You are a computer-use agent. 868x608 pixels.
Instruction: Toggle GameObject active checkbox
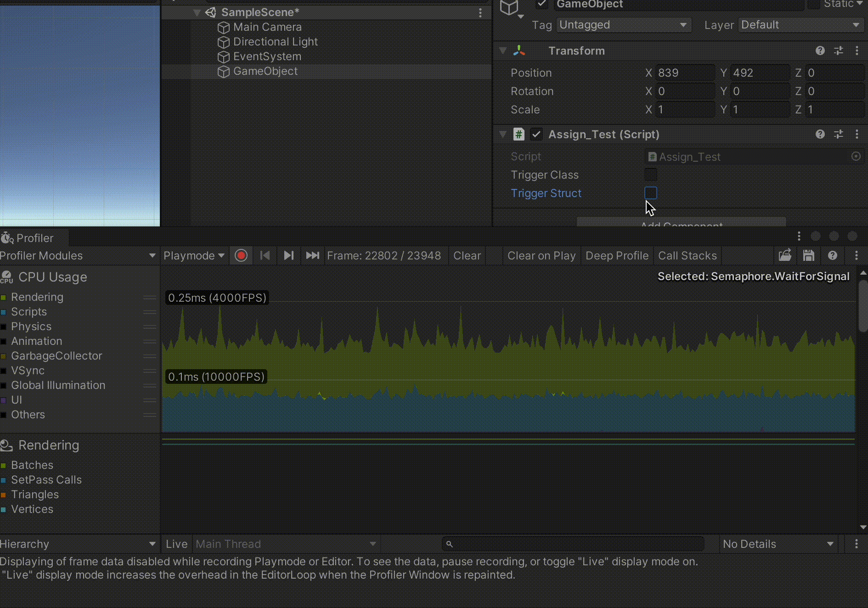point(542,4)
